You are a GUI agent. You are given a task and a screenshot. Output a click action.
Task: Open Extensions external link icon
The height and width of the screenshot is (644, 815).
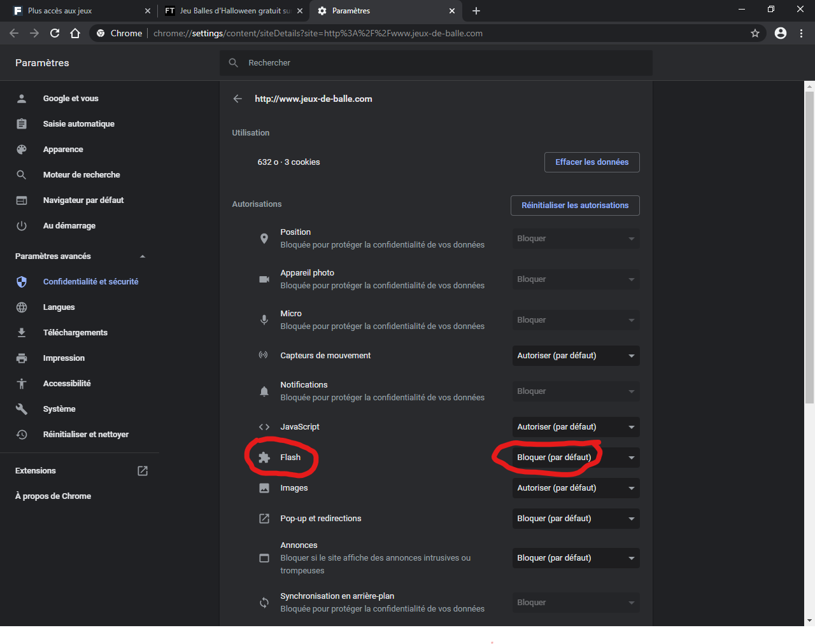pos(143,471)
